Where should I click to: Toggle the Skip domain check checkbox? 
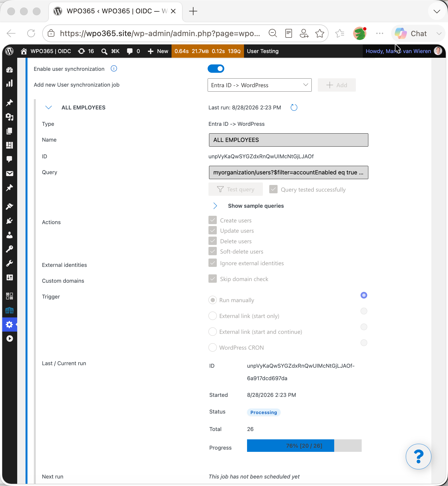(213, 279)
